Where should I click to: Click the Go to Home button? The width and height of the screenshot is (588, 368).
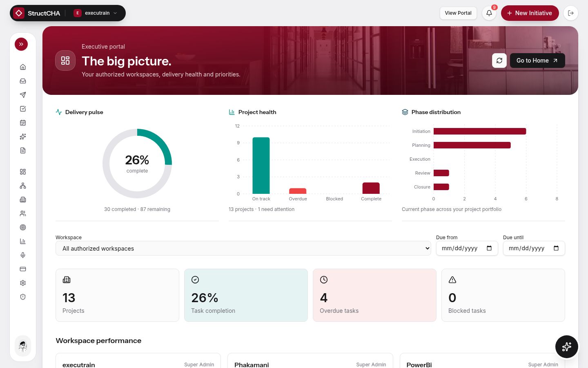[537, 61]
